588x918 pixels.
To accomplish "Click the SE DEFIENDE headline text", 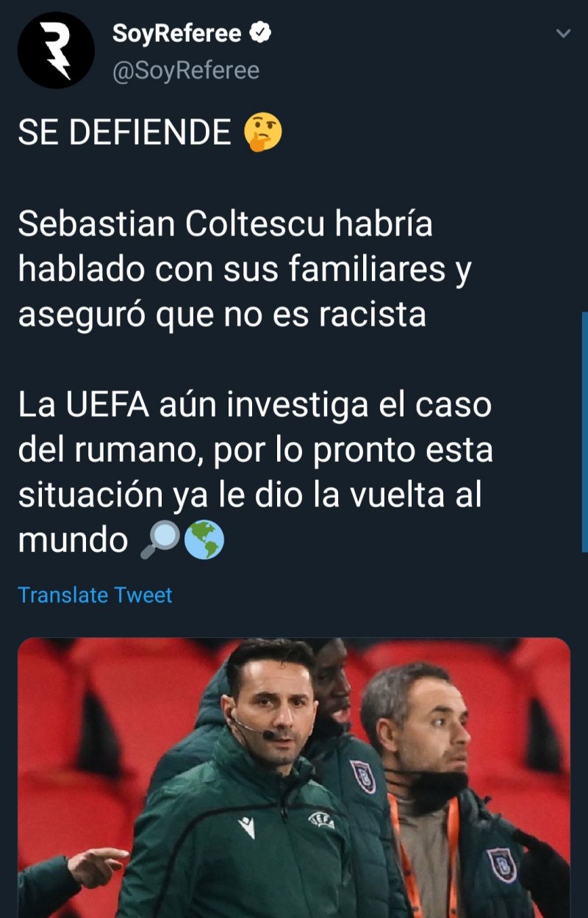I will [x=125, y=133].
